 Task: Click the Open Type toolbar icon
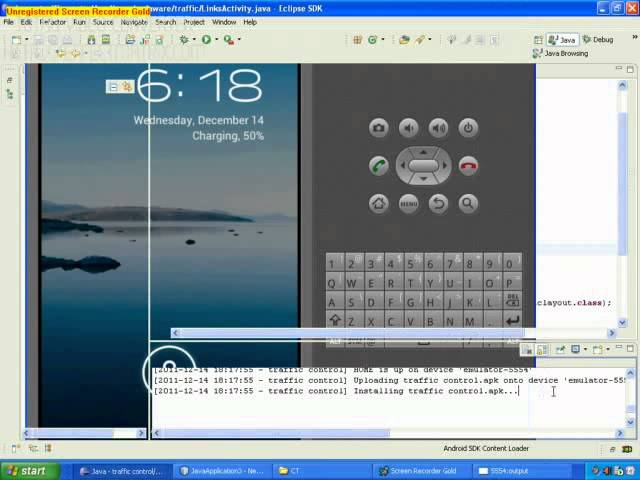pos(404,40)
